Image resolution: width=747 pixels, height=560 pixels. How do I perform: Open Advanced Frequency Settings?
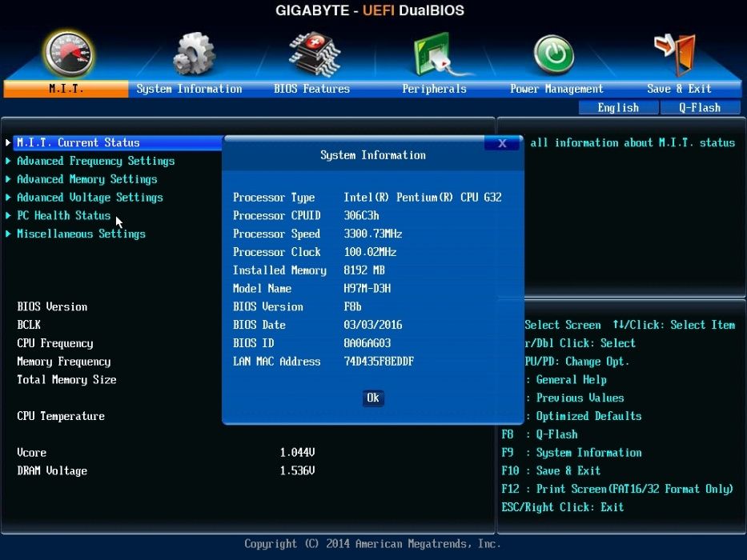coord(96,161)
